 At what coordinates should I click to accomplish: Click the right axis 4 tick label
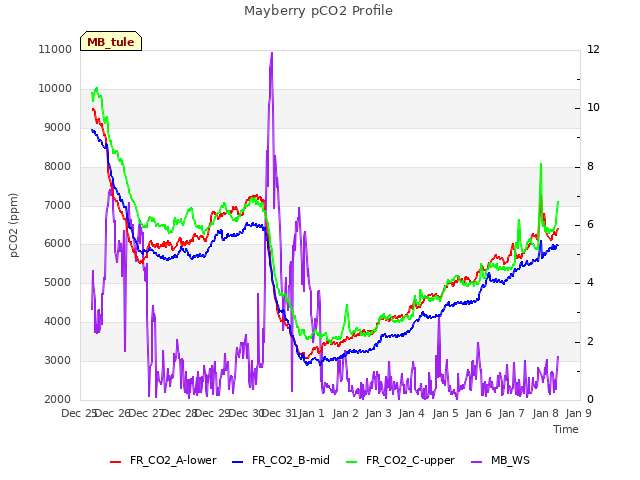[x=591, y=282]
